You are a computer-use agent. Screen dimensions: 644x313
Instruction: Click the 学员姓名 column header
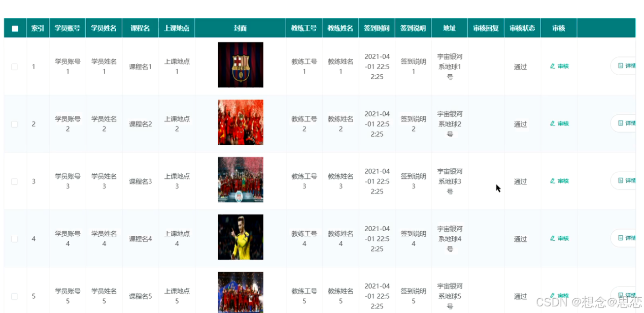tap(104, 28)
